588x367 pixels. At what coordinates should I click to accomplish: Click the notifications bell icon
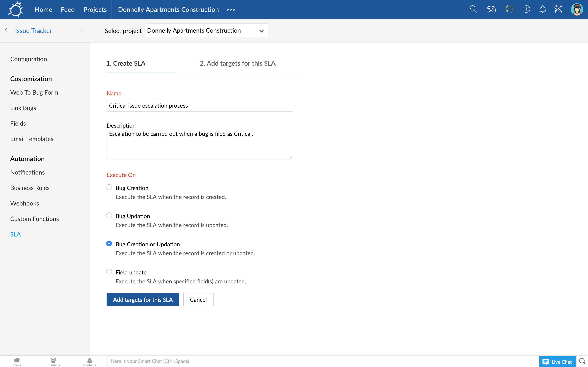(x=542, y=9)
